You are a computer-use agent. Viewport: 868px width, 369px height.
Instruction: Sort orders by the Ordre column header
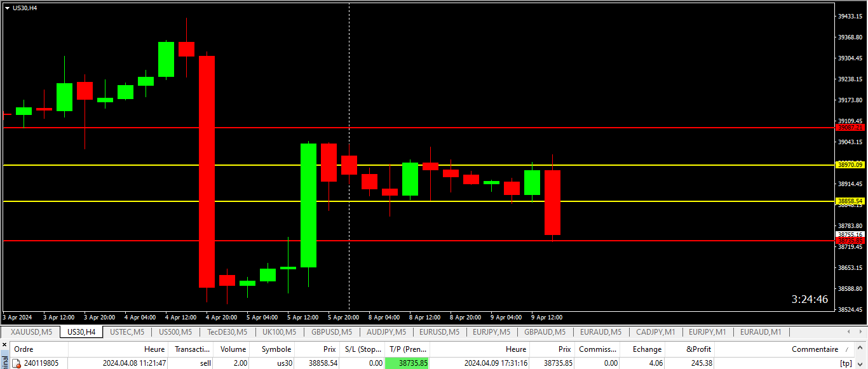coord(39,349)
